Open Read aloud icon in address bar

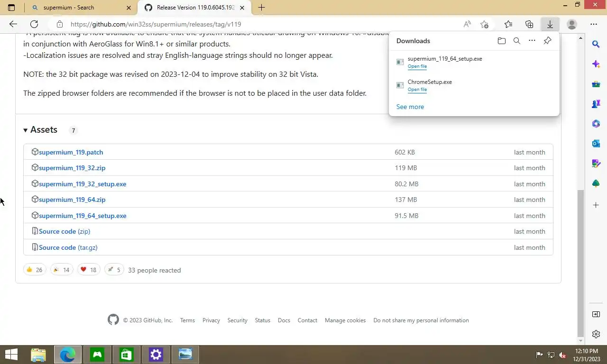click(467, 24)
